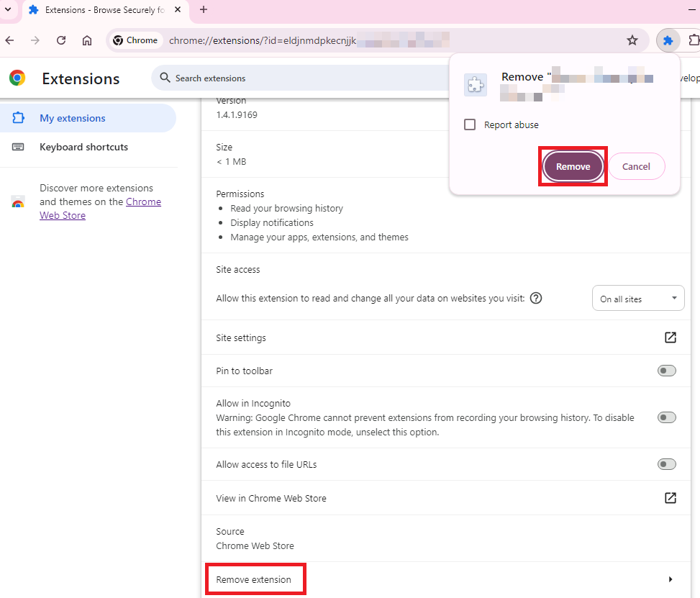Click the Extensions puzzle icon in toolbar
The width and height of the screenshot is (700, 598).
click(x=668, y=40)
